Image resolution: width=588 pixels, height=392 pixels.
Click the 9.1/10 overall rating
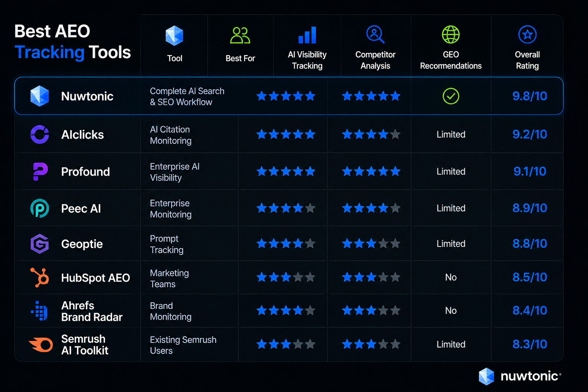(530, 171)
